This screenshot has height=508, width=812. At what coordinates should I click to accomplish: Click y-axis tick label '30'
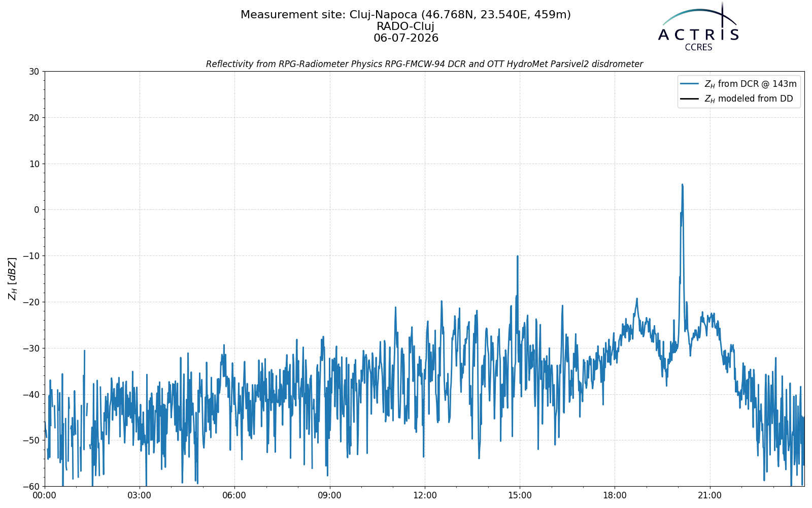[x=34, y=72]
